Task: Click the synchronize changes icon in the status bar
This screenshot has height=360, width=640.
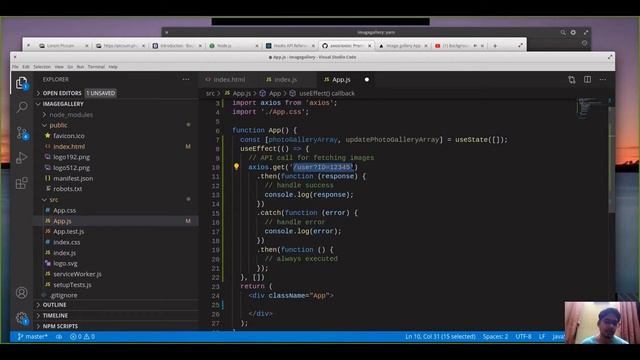Action: coord(59,337)
